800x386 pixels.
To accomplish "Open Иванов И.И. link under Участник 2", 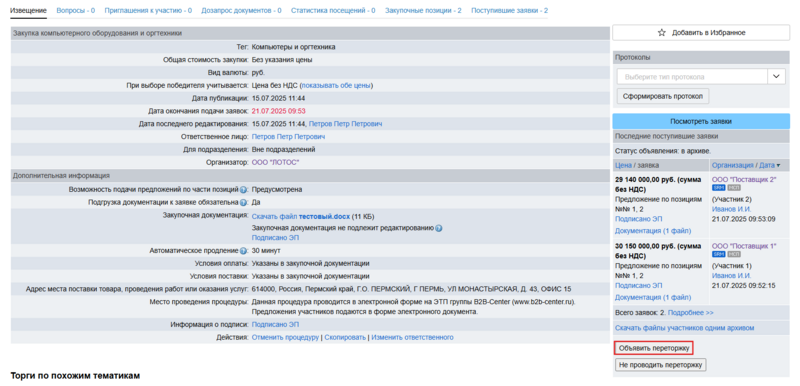I will tap(732, 209).
